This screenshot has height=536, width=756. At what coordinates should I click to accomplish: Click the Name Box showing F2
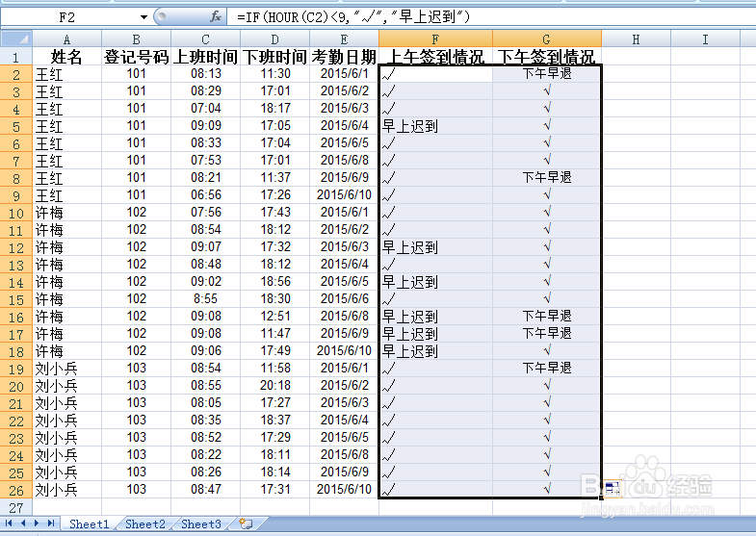[x=67, y=17]
